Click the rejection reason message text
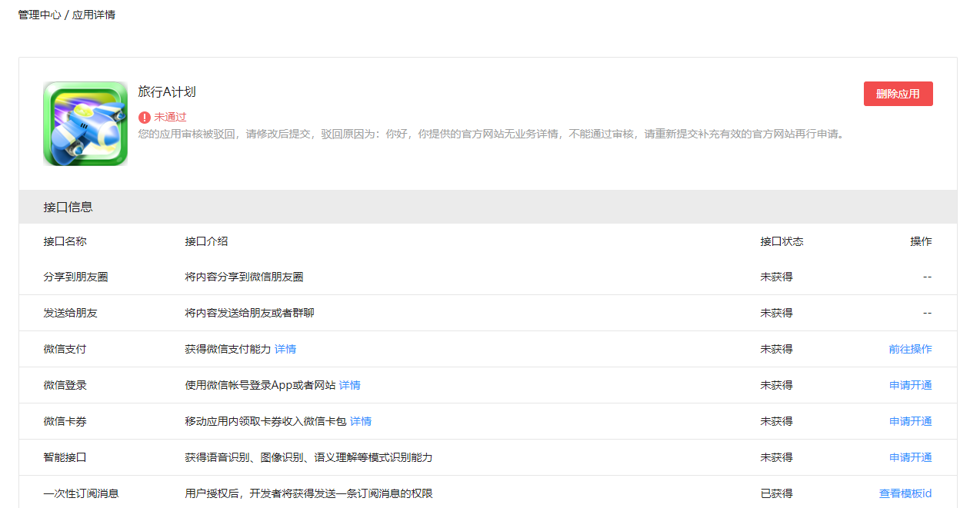Viewport: 980px width, 508px height. pos(492,134)
